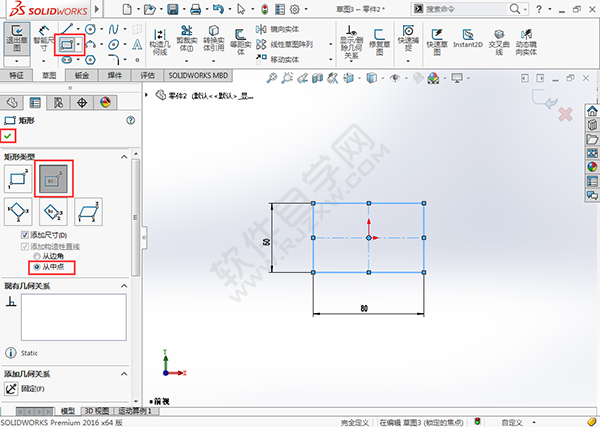
Task: Open the Motion Study 1 (运动算例1) tab
Action: click(135, 411)
